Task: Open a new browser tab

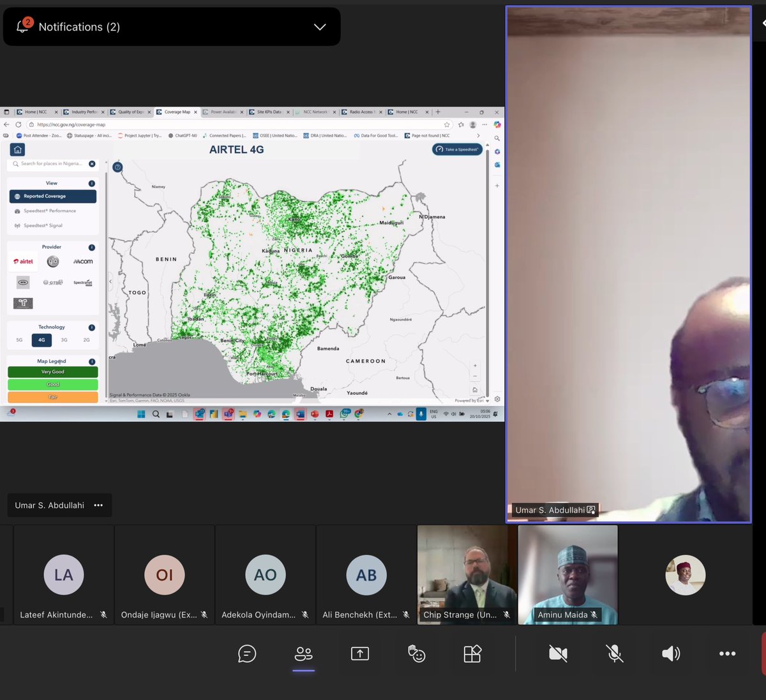Action: (x=438, y=112)
